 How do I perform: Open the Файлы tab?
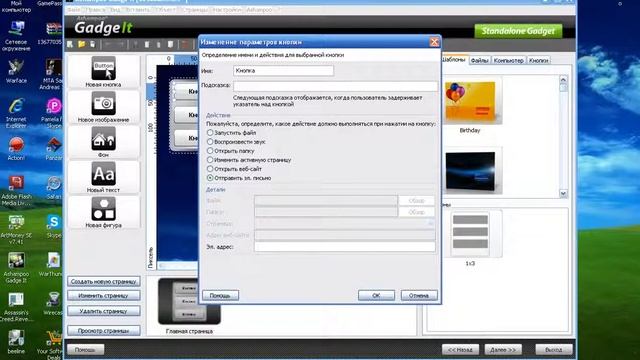tap(479, 60)
